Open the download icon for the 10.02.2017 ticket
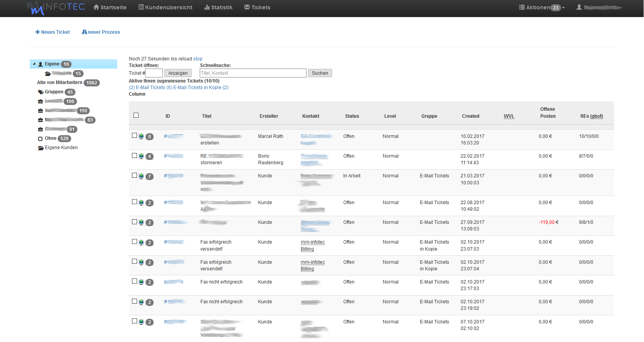The height and width of the screenshot is (342, 644). [141, 136]
